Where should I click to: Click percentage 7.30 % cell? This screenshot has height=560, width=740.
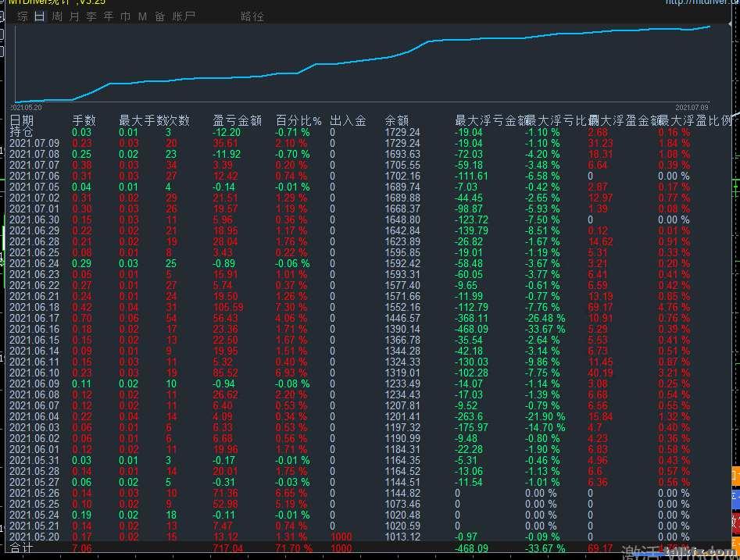coord(291,307)
